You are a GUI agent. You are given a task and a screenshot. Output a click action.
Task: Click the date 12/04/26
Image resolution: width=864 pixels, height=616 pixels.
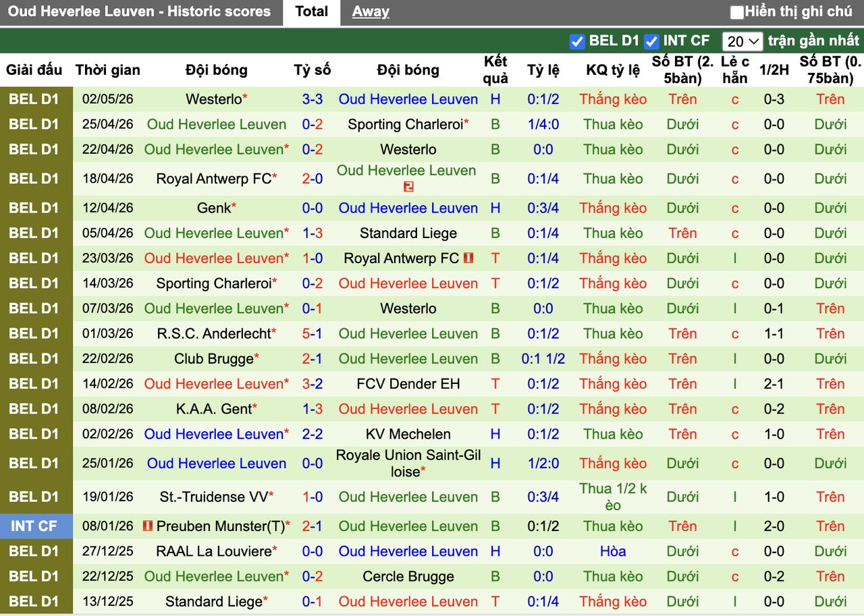[108, 208]
